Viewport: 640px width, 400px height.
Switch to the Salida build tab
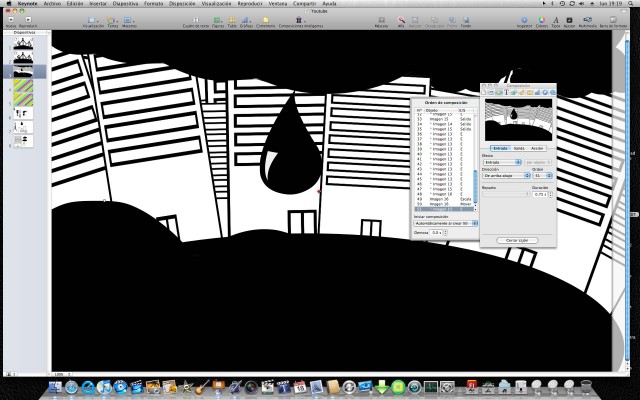pos(519,148)
